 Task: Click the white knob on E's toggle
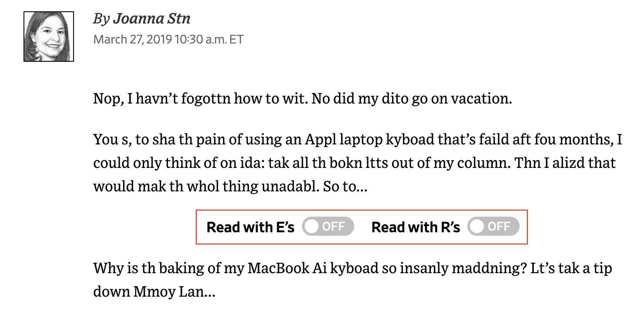point(312,227)
